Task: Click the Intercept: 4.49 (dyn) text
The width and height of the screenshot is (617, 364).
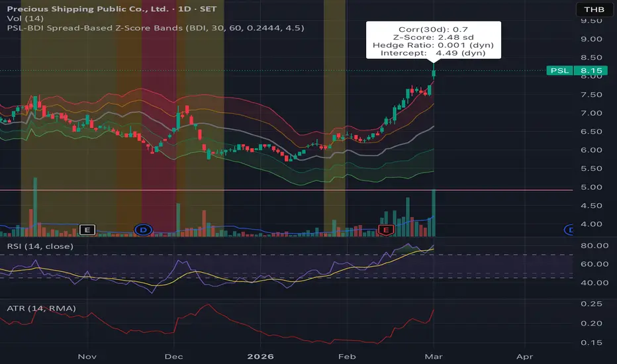Action: [433, 53]
